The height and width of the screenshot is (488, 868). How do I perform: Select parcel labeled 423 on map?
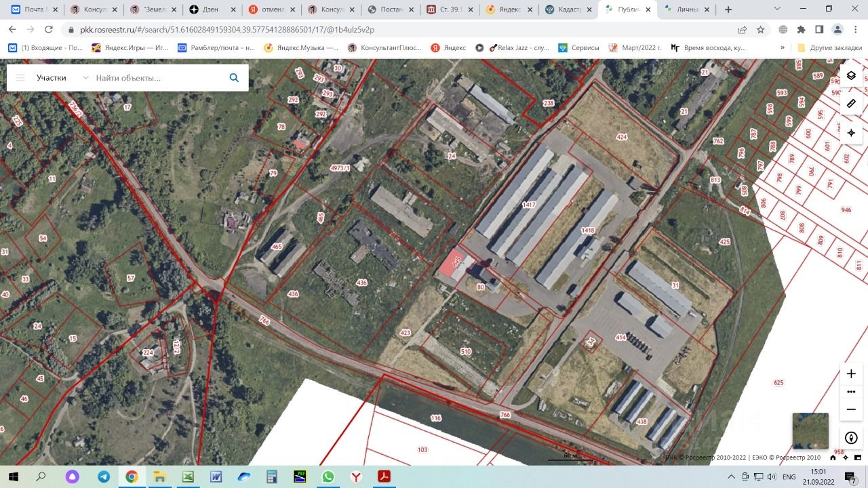pos(405,333)
